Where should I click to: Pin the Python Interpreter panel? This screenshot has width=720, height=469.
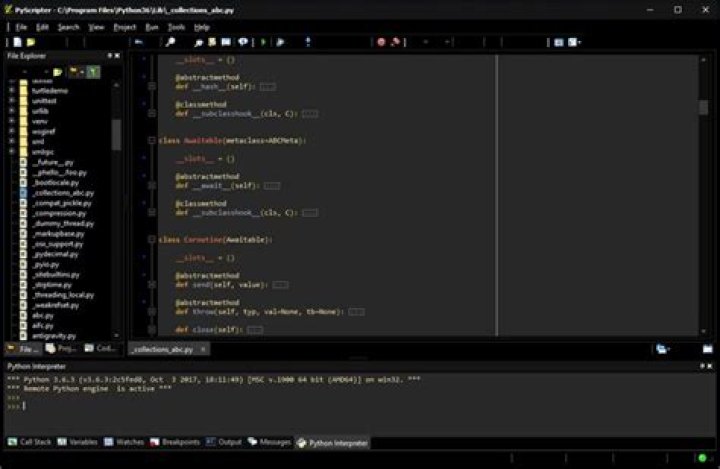(x=702, y=366)
